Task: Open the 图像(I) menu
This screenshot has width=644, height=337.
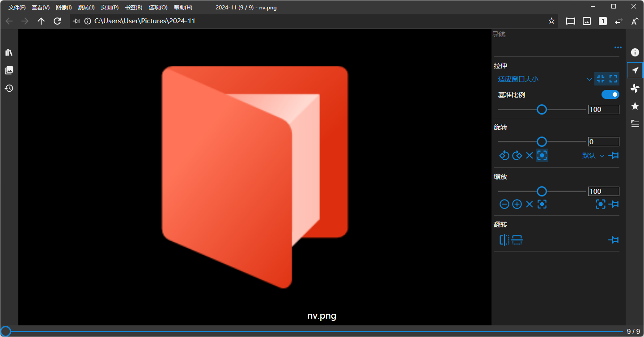Action: pyautogui.click(x=64, y=8)
